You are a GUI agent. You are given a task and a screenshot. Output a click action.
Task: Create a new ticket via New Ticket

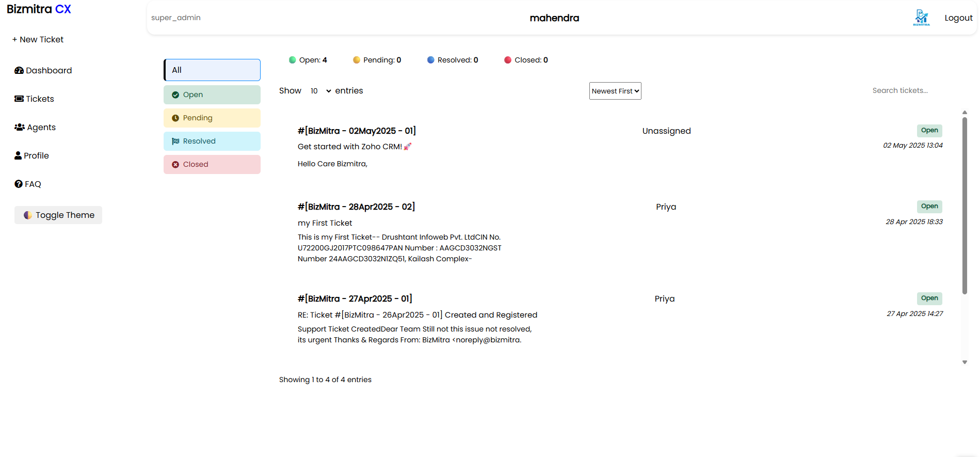(x=38, y=40)
